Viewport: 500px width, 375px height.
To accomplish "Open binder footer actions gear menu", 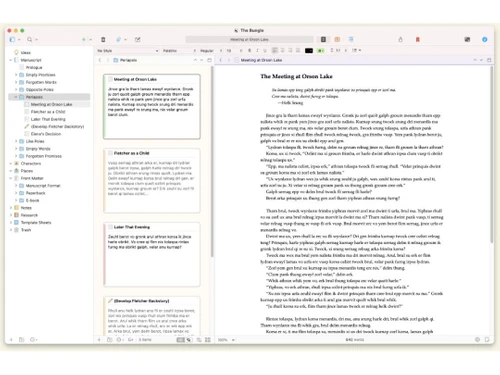I will pos(33,340).
